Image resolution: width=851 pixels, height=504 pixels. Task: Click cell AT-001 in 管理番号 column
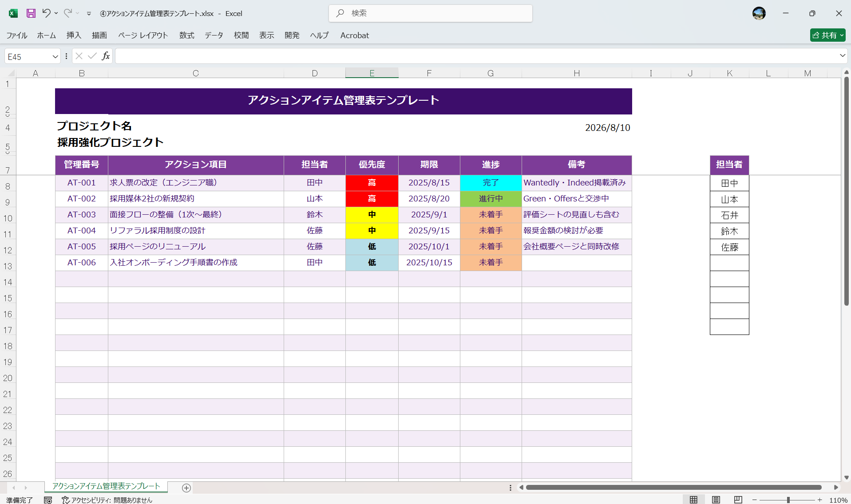[82, 183]
